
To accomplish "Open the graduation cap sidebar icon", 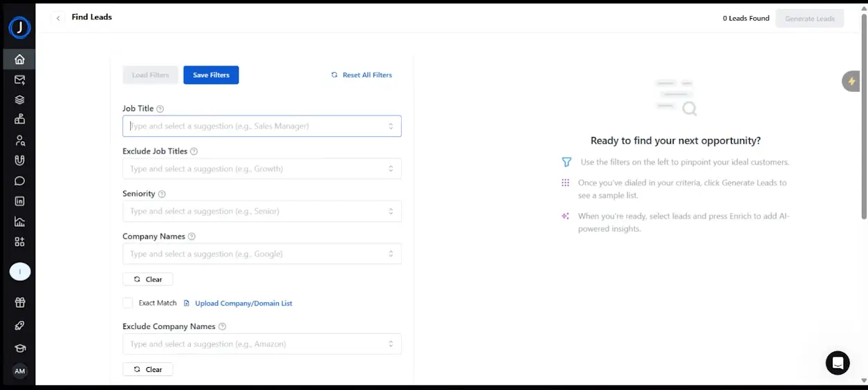I will pos(19,349).
